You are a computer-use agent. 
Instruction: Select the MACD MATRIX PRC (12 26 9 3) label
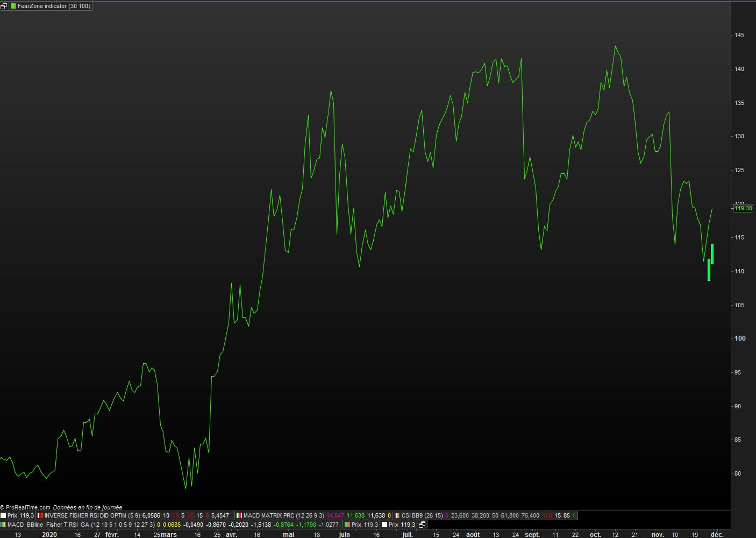pyautogui.click(x=284, y=515)
